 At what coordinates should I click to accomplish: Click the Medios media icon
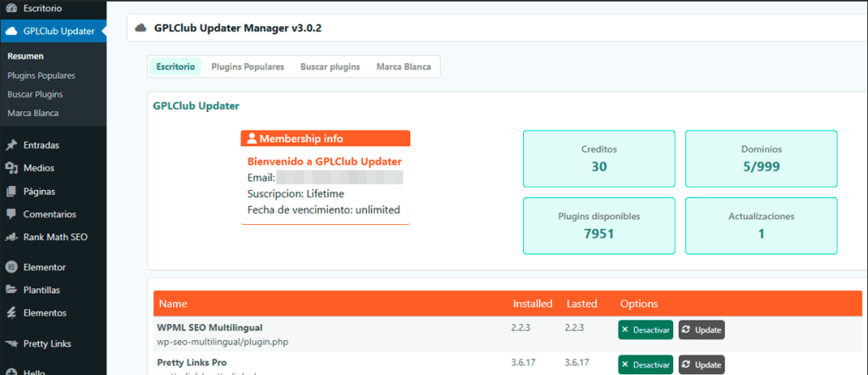point(11,168)
